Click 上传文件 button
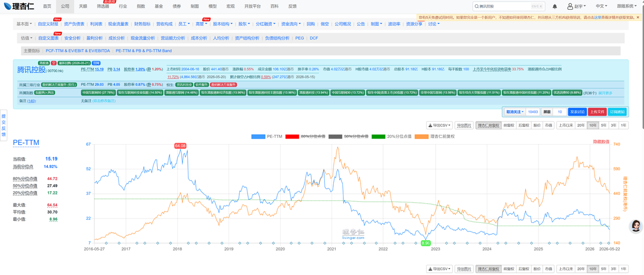This screenshot has width=644, height=275. point(597,112)
